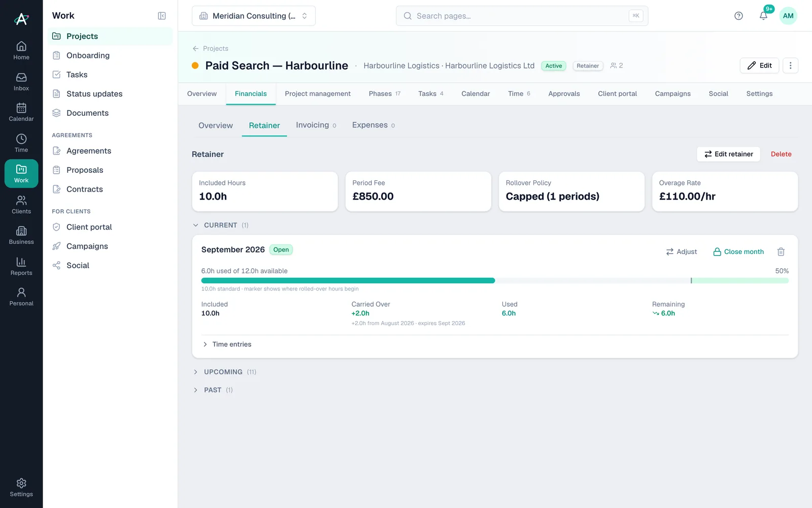This screenshot has height=508, width=812.
Task: Open the help question mark icon
Action: coord(738,16)
